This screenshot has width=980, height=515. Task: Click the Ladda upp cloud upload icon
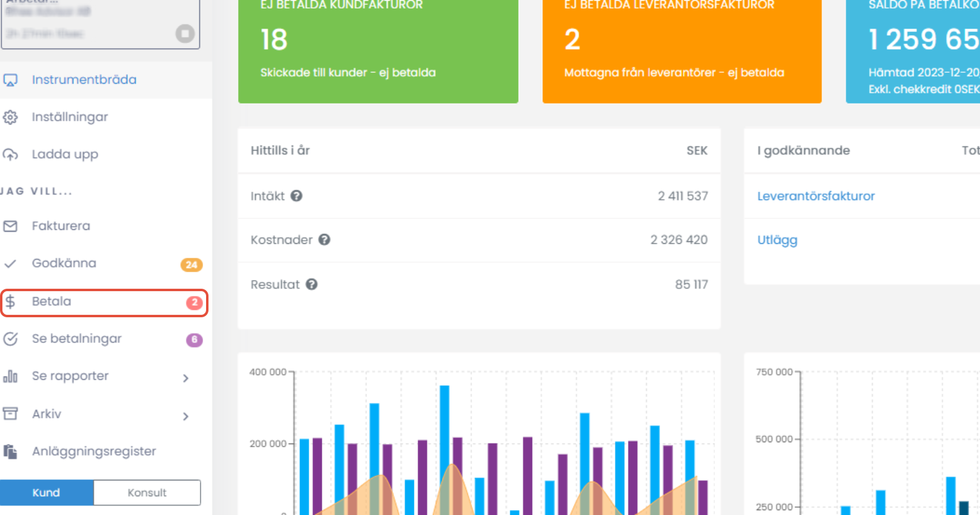click(10, 155)
